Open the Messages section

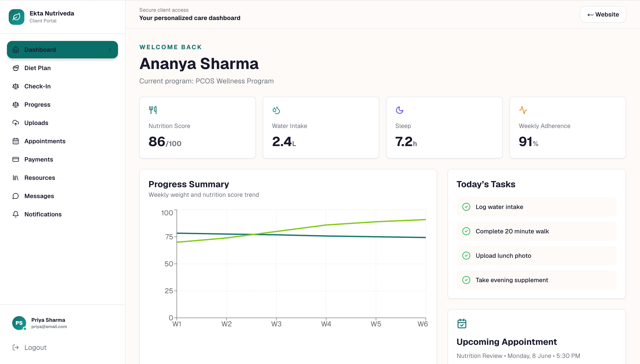(62, 196)
